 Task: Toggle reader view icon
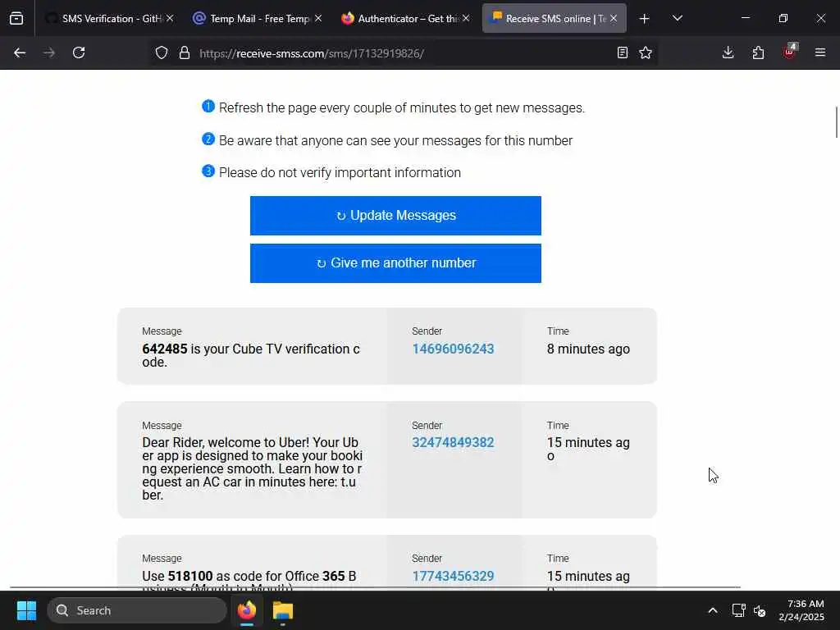click(x=623, y=53)
